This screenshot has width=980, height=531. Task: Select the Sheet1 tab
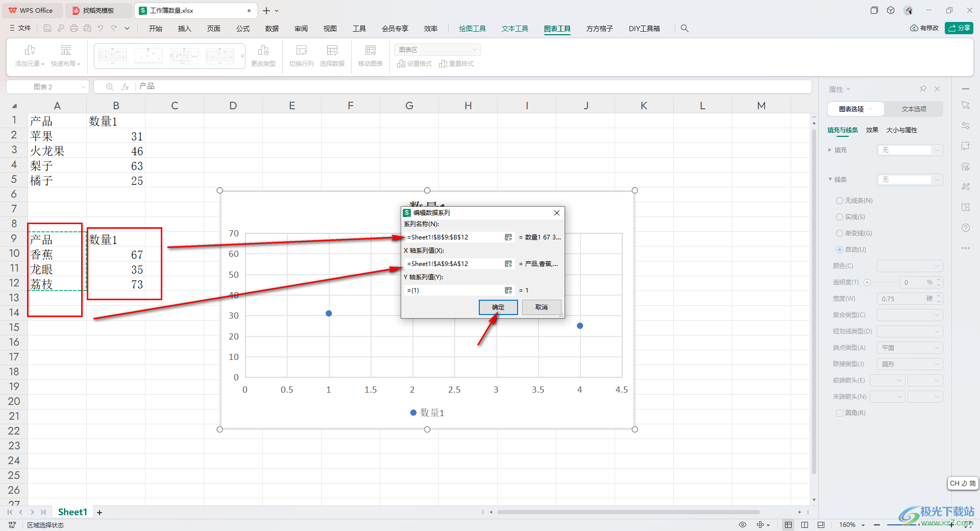[x=72, y=512]
